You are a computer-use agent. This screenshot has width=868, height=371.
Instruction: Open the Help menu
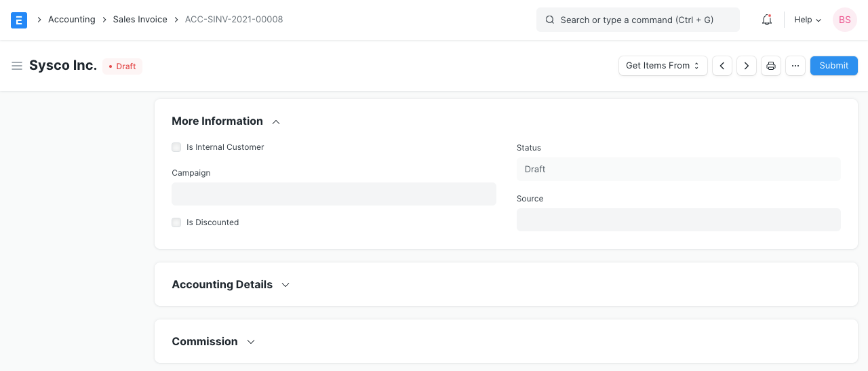pos(808,20)
